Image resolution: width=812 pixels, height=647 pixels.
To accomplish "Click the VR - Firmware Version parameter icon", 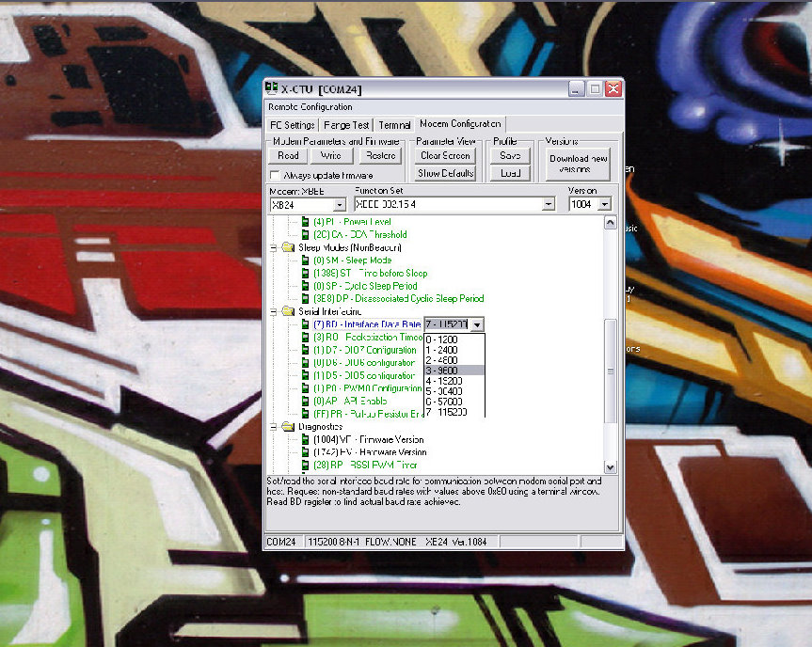I will [x=308, y=439].
